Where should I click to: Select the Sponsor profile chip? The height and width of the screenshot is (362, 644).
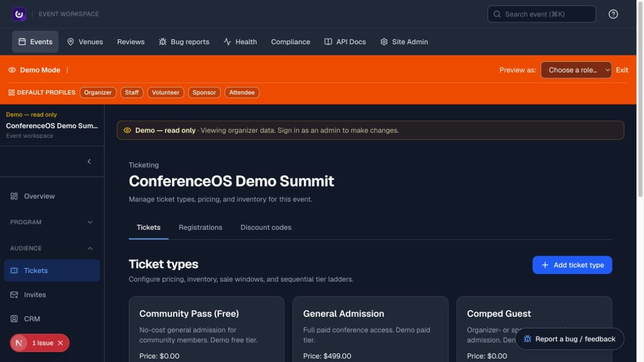pos(204,93)
